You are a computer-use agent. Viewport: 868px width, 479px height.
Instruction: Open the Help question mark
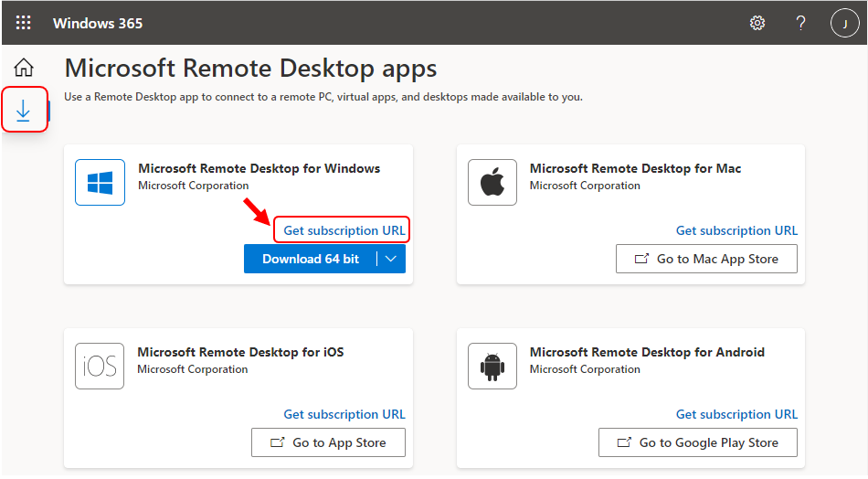[x=800, y=23]
